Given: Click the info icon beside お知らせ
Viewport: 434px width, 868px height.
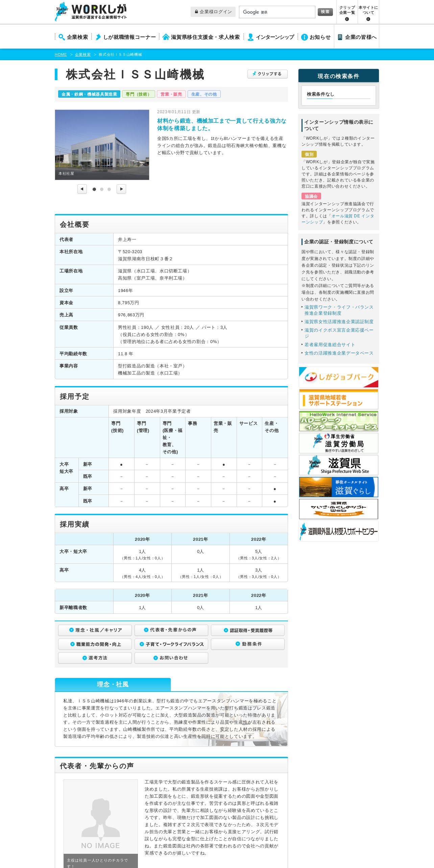Looking at the screenshot, I should (x=304, y=37).
